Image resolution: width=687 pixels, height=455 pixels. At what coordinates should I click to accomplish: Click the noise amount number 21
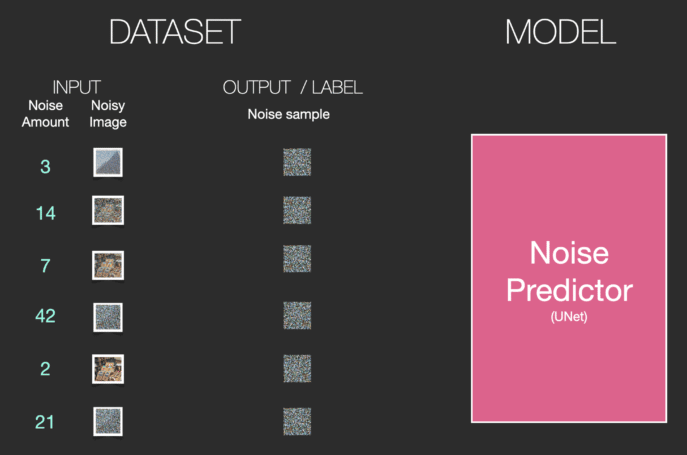(45, 422)
